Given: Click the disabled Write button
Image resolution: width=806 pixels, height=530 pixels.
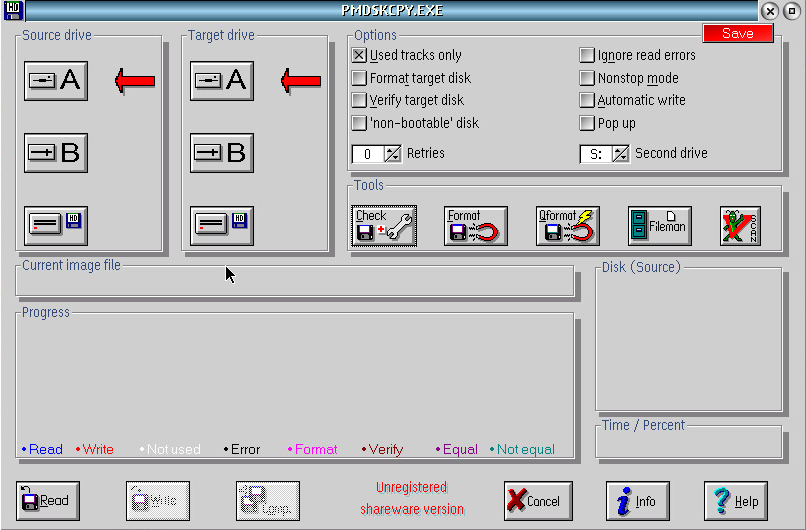Looking at the screenshot, I should tap(158, 501).
